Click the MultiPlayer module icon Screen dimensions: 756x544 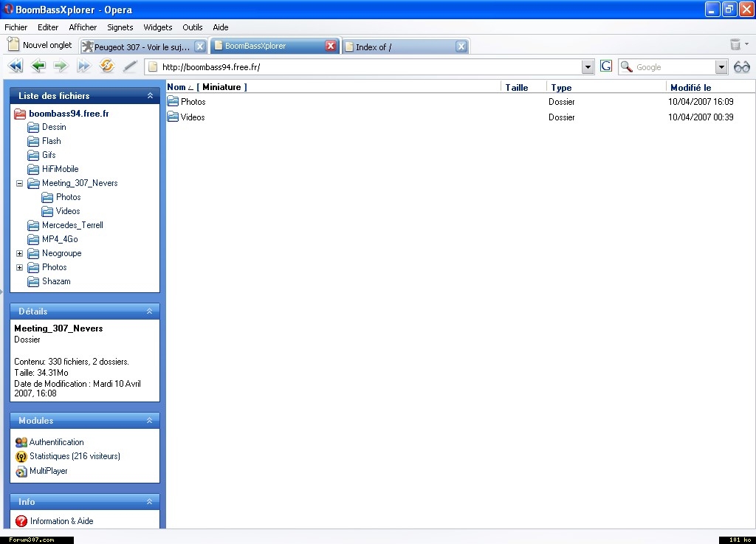(21, 471)
